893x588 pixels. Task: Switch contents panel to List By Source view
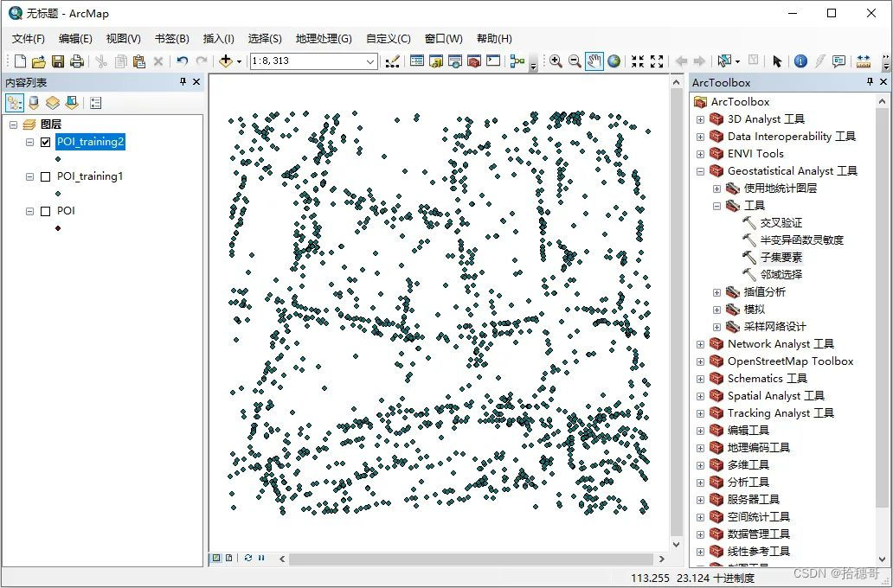(32, 102)
